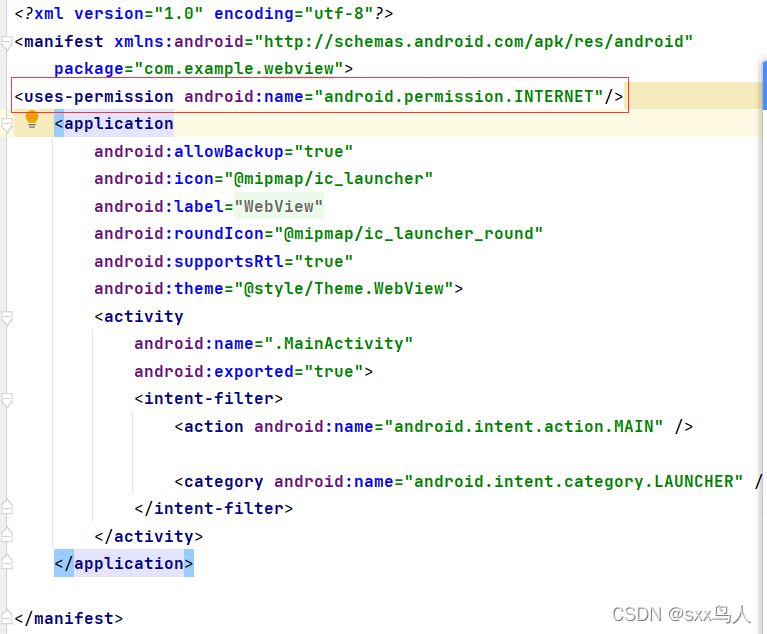Click fold end marker beside </intent-filter>
The height and width of the screenshot is (634, 767).
pos(6,507)
